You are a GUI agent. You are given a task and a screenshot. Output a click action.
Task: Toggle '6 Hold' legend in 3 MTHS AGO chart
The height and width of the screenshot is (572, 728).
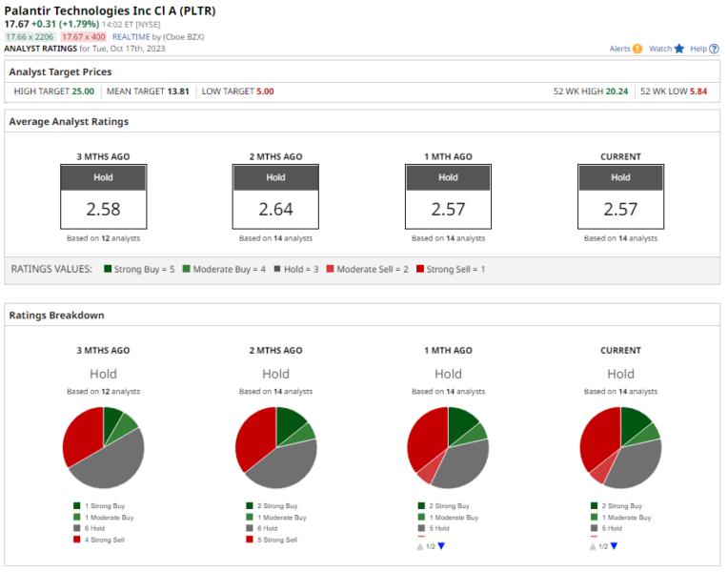(x=90, y=528)
